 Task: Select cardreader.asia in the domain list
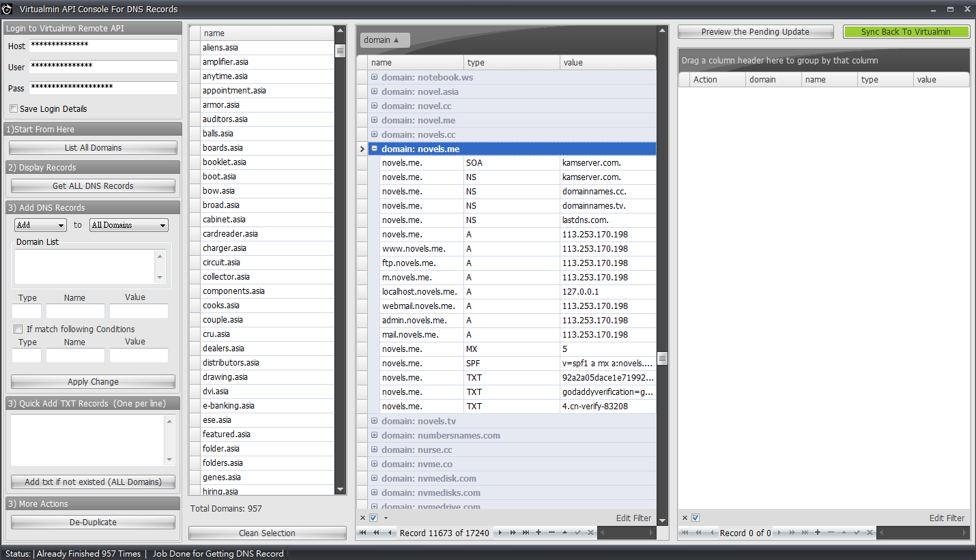268,233
